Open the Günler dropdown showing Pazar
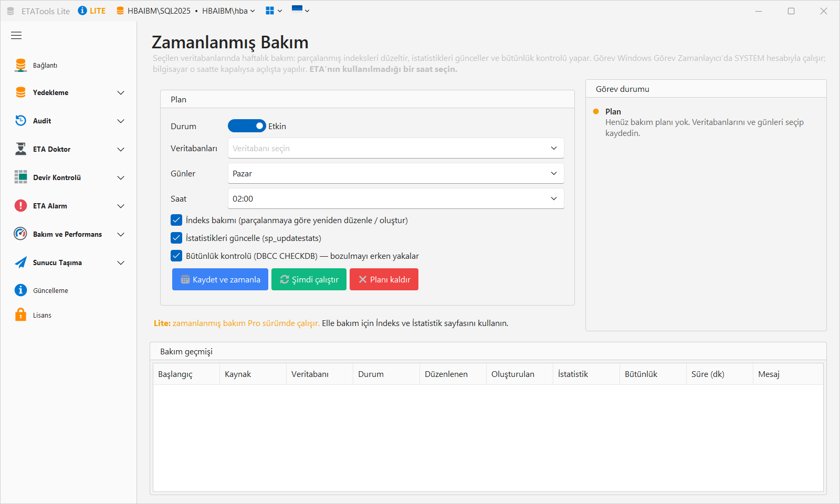This screenshot has height=504, width=840. [x=396, y=173]
